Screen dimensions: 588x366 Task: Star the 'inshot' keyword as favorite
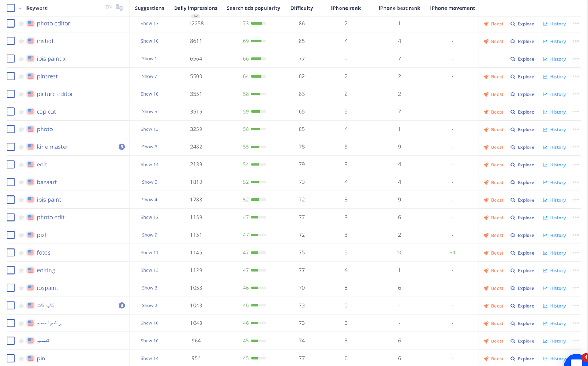[21, 41]
